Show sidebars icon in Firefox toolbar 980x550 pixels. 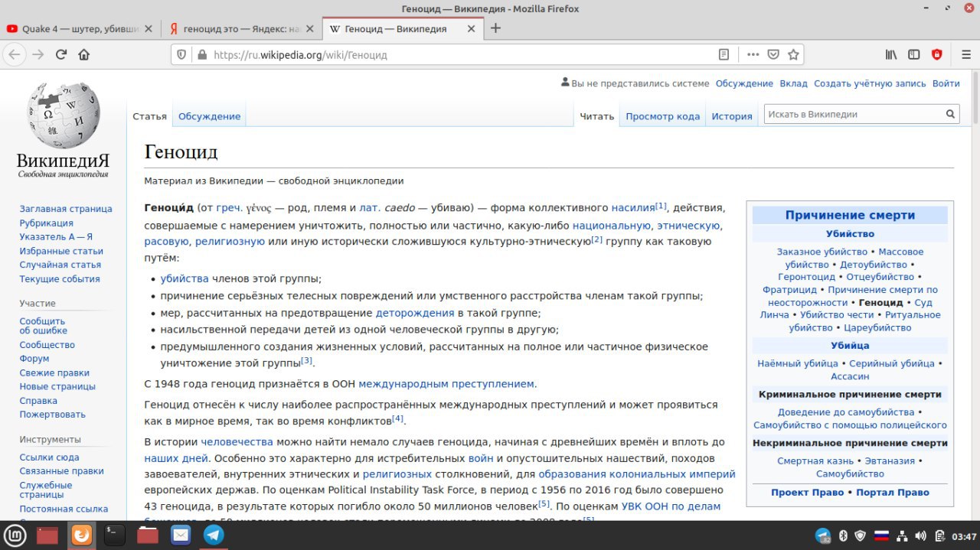point(913,54)
